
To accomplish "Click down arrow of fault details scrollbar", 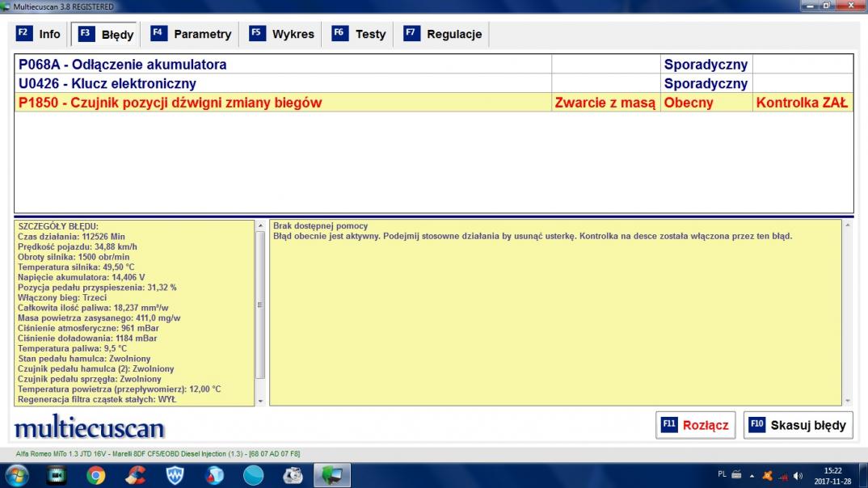I will [260, 401].
